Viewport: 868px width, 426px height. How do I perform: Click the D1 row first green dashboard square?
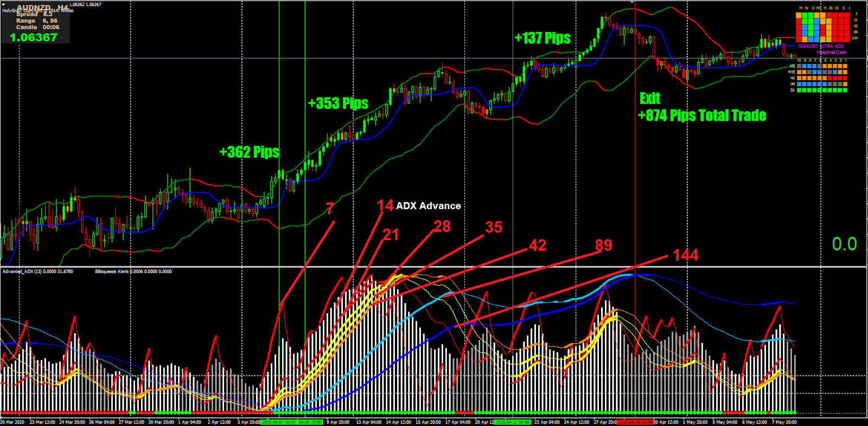800,91
